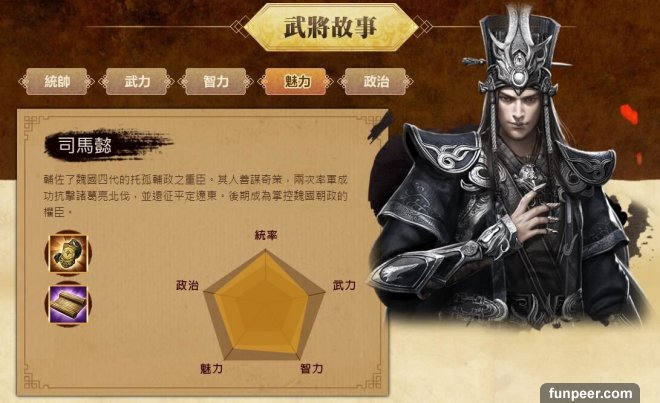Open the 政治 tab
Screen dimensions: 660x403
[x=376, y=81]
